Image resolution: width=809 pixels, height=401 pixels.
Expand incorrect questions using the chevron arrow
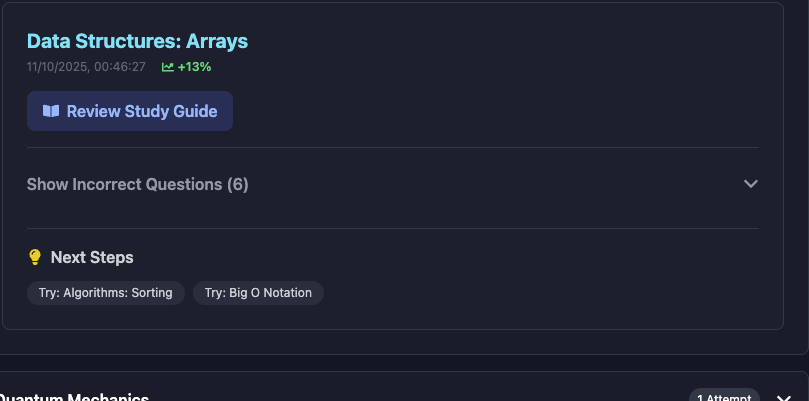tap(751, 184)
